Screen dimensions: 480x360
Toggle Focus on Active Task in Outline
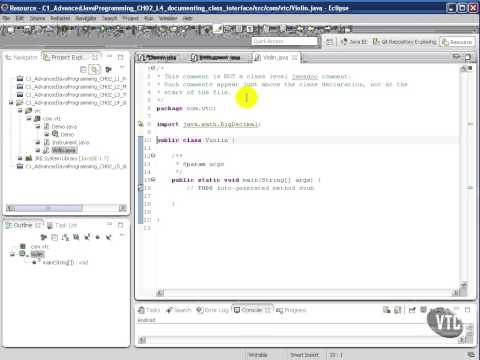click(x=43, y=237)
